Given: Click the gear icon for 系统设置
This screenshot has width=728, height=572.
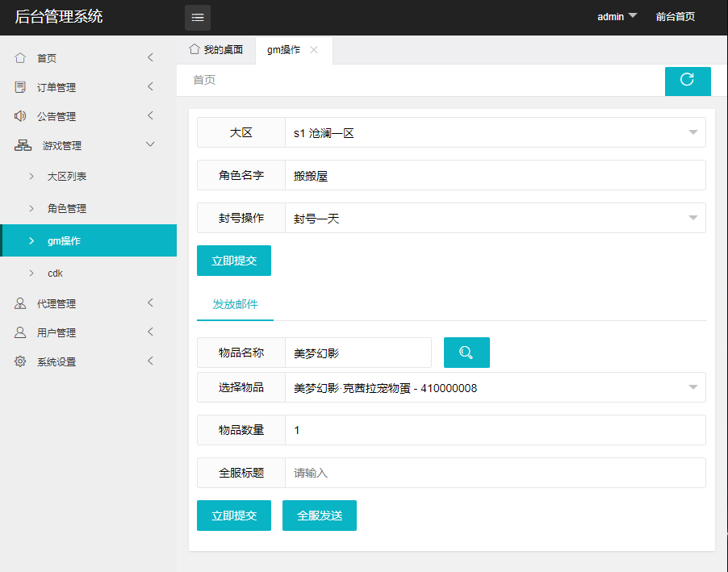Looking at the screenshot, I should [20, 361].
